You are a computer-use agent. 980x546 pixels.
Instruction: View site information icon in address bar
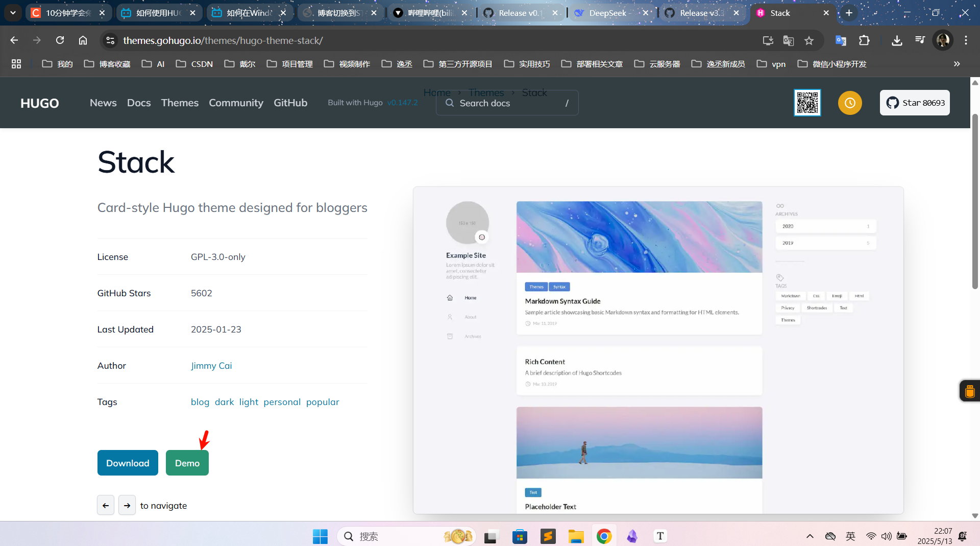[110, 40]
